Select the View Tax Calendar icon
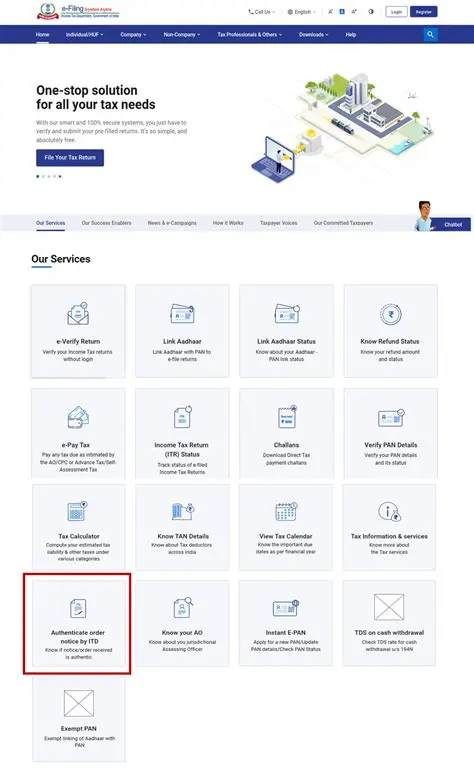Image resolution: width=474 pixels, height=771 pixels. (286, 511)
